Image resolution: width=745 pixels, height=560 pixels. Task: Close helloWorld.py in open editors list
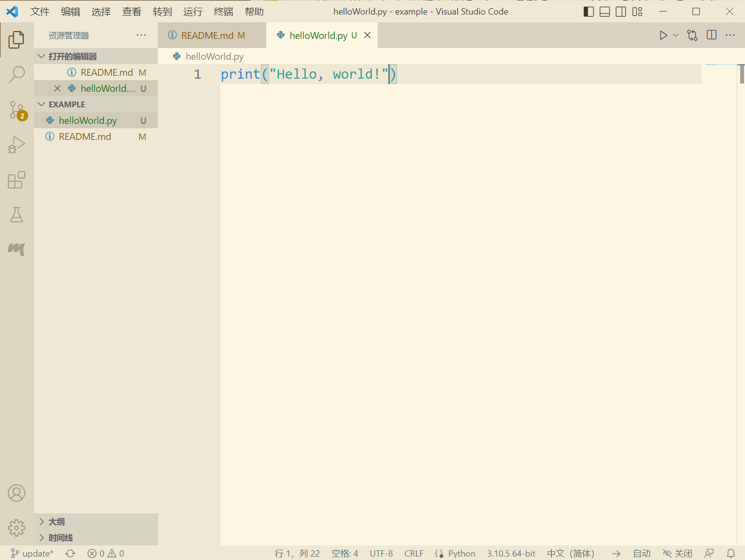click(57, 88)
